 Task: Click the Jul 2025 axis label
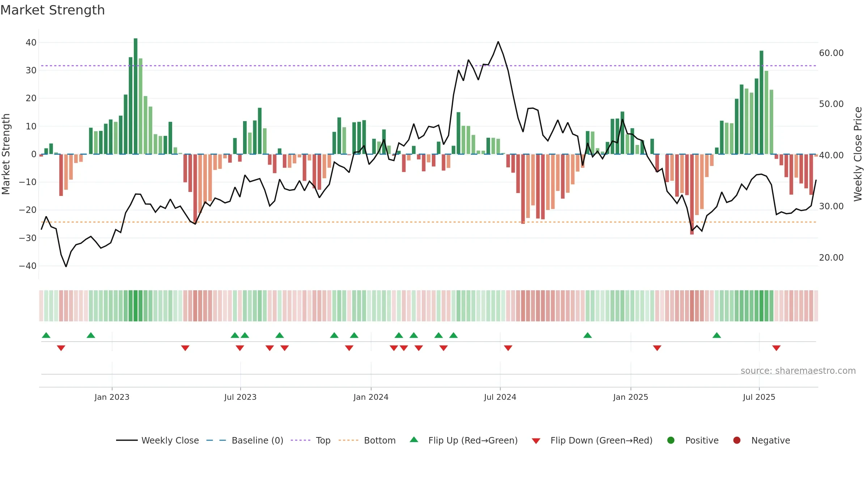(x=759, y=397)
